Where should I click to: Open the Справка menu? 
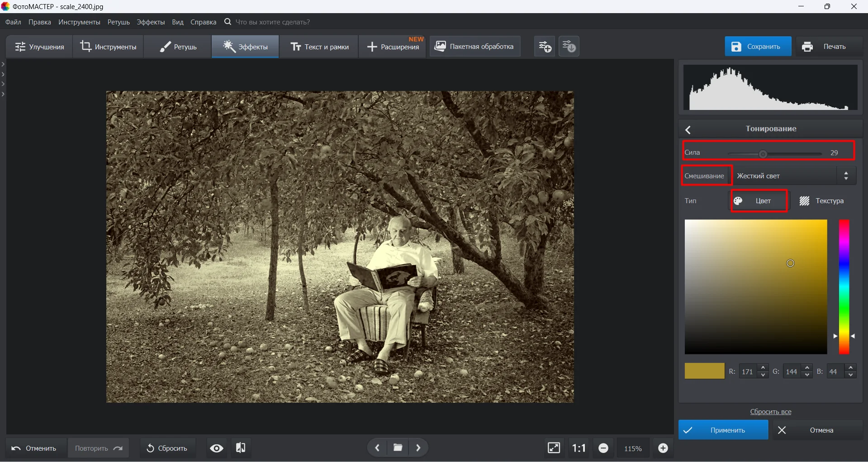203,22
